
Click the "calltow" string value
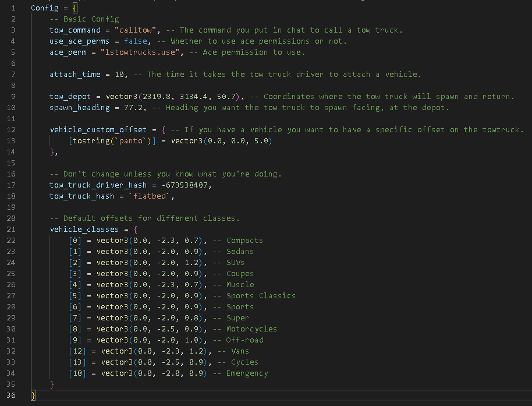click(x=136, y=30)
